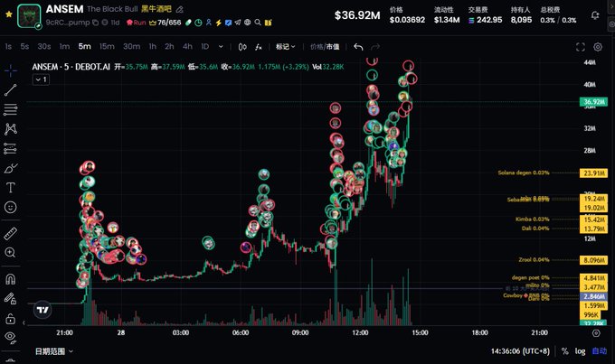This screenshot has height=364, width=615.
Task: Open chart settings gear in toolbar
Action: coord(598,47)
